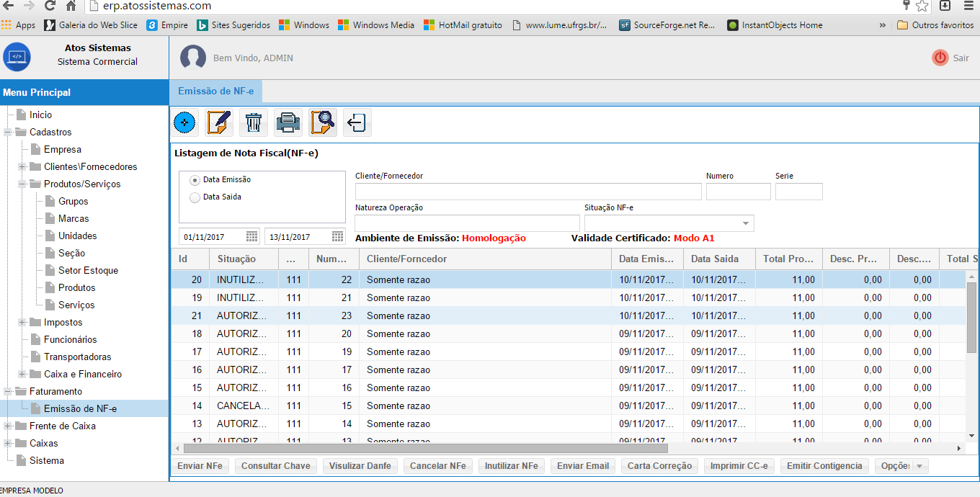Screen dimensions: 980x497
Task: Click the ADMIN user avatar icon
Action: click(x=193, y=58)
